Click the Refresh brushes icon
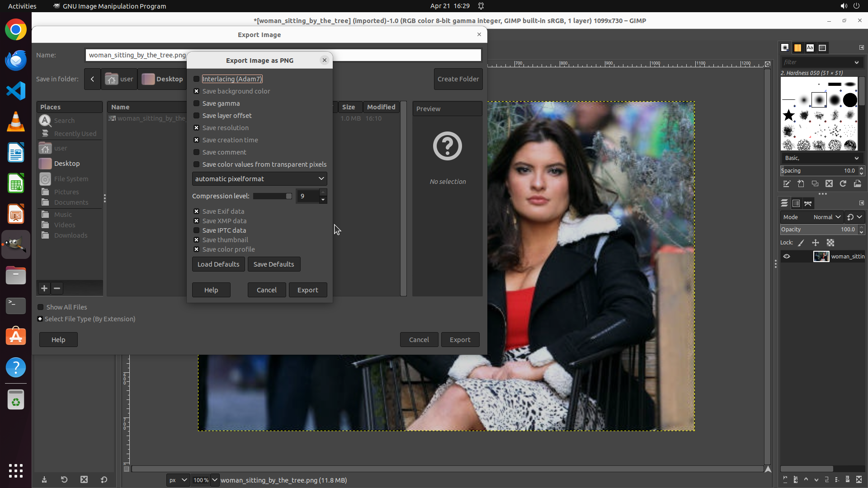Viewport: 868px width, 488px height. tap(843, 184)
